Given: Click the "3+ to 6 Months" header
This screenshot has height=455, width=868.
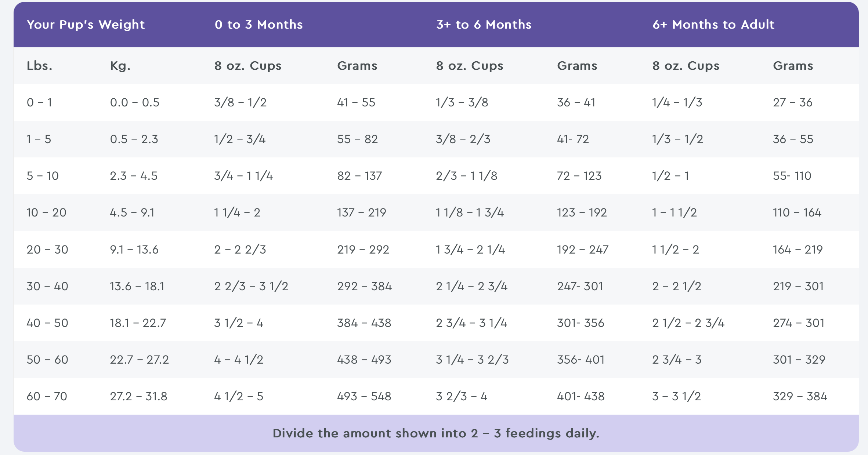Looking at the screenshot, I should [484, 25].
